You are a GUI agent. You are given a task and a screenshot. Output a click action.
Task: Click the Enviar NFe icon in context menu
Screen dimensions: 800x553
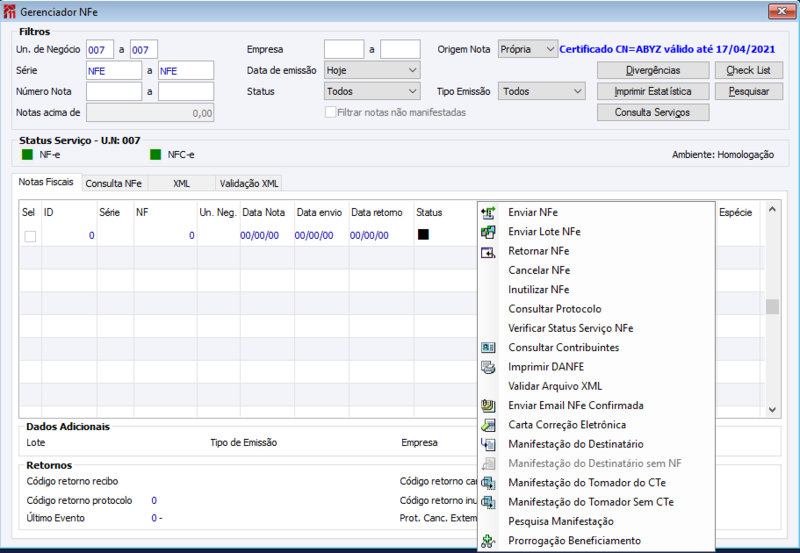488,212
